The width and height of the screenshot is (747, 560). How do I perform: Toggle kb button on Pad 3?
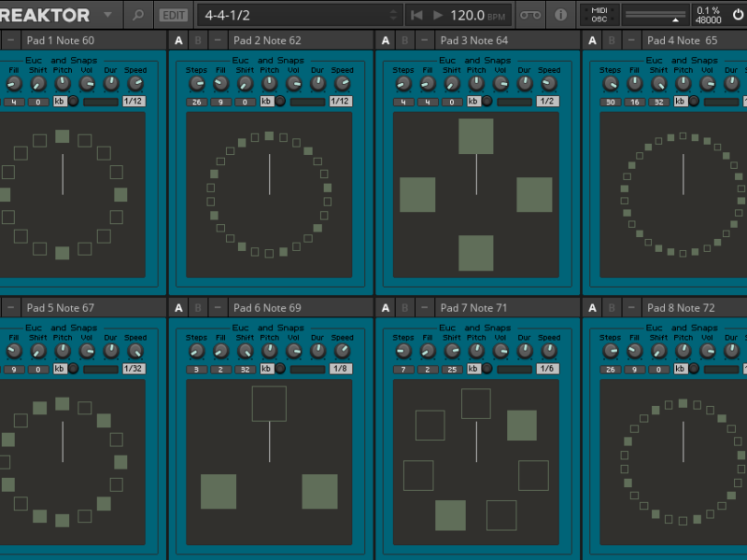pyautogui.click(x=473, y=102)
